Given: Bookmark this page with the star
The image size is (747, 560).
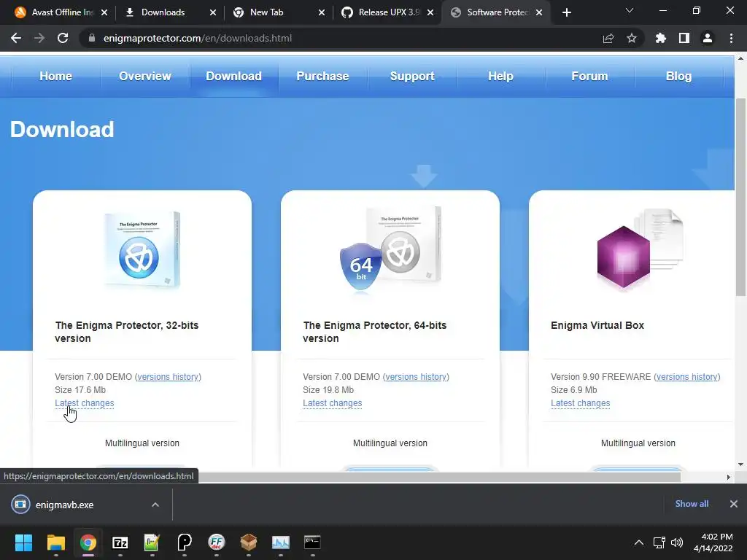Looking at the screenshot, I should tap(631, 38).
